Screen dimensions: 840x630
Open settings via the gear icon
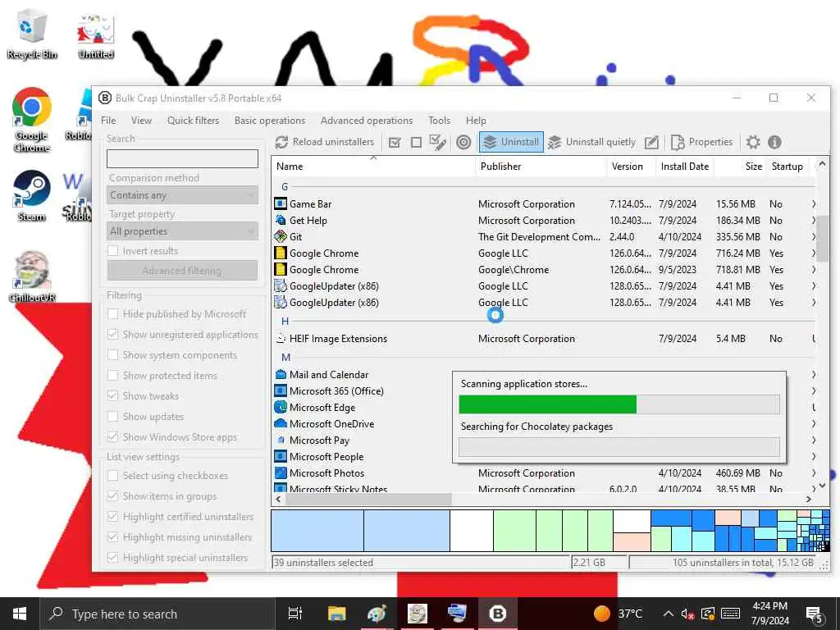coord(753,142)
